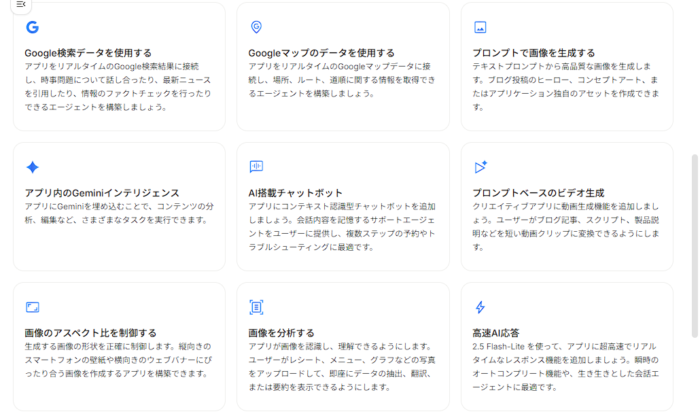The image size is (700, 416).
Task: Click the image generation picture icon
Action: (x=480, y=27)
